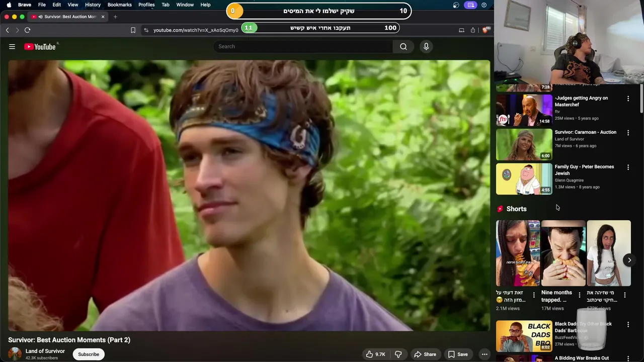Screen dimensions: 644x362
Task: Click the Share button
Action: [425, 354]
